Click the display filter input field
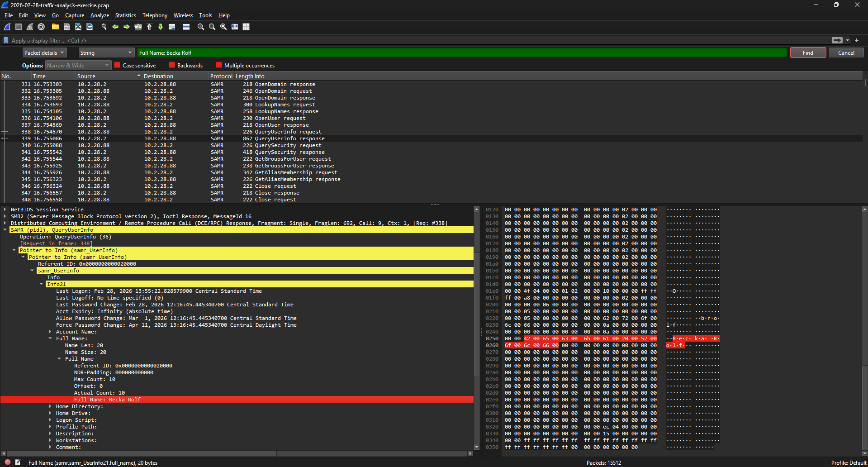 click(407, 40)
